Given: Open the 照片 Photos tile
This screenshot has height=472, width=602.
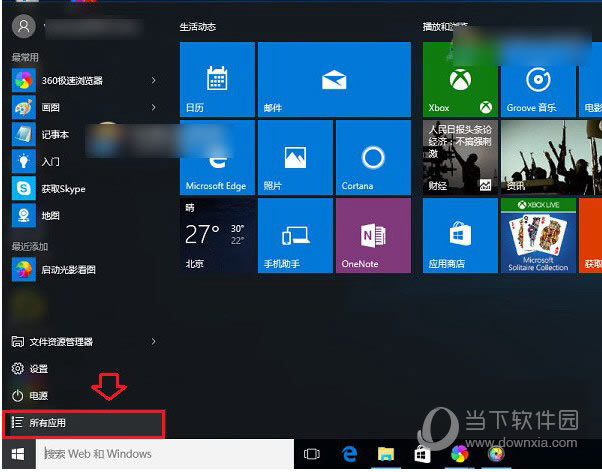Looking at the screenshot, I should (x=295, y=157).
